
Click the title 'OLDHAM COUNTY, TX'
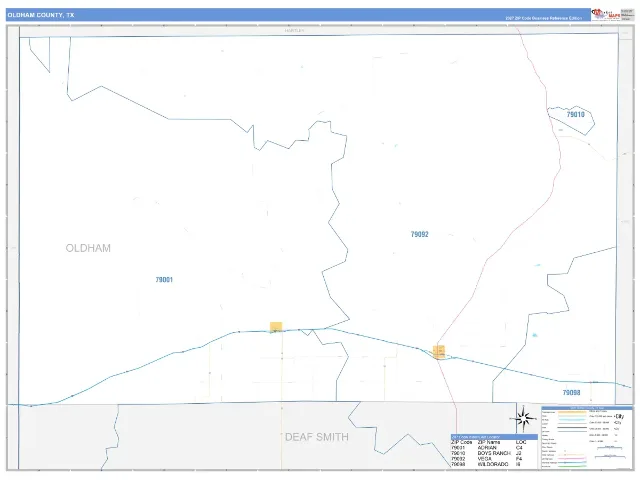coord(41,15)
